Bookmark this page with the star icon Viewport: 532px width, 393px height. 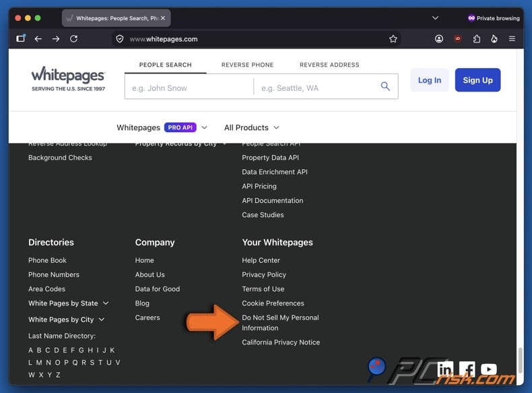point(393,39)
